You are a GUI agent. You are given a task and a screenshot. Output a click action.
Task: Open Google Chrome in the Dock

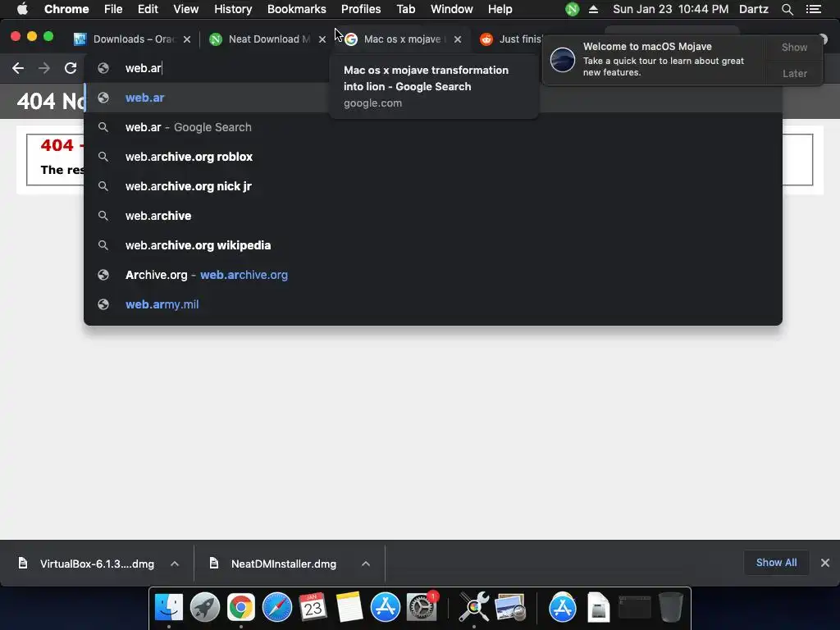tap(241, 607)
